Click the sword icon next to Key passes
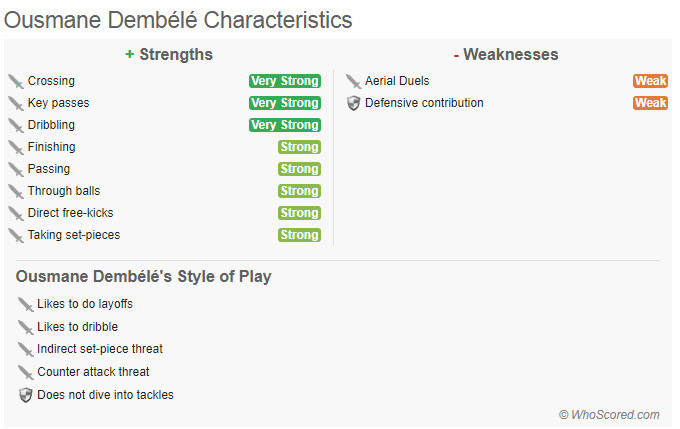Screen dimensions: 680x429 click(16, 103)
